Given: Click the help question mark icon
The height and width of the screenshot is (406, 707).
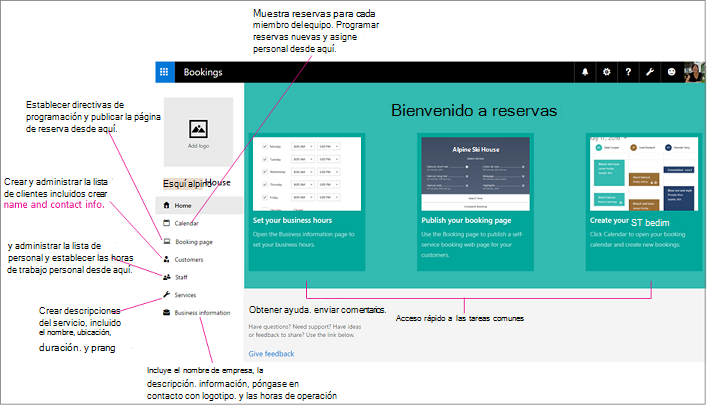Looking at the screenshot, I should [627, 72].
